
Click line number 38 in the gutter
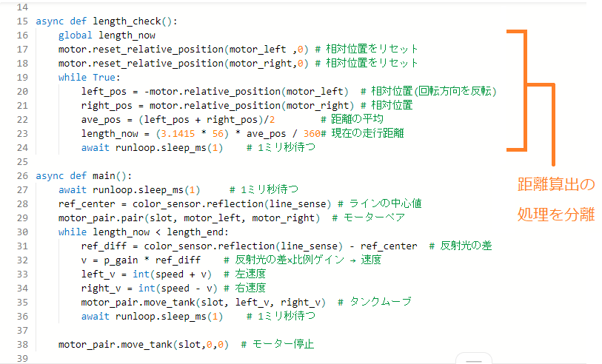tap(21, 344)
